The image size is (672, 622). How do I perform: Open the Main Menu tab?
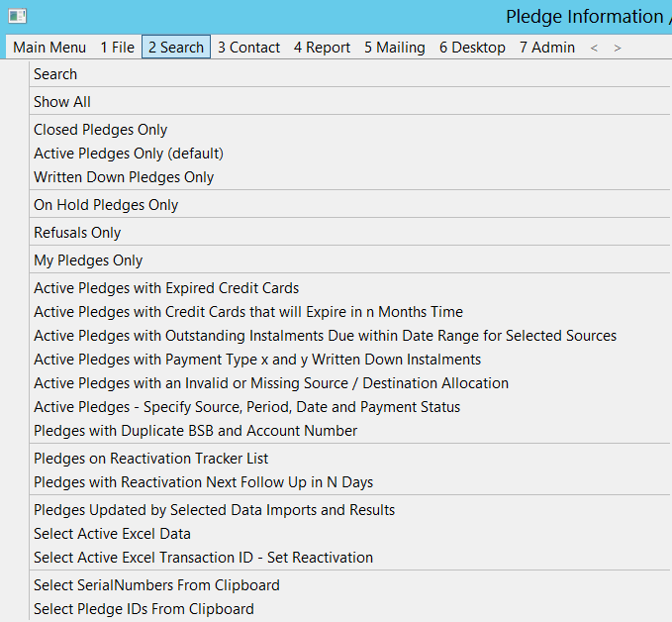(49, 48)
